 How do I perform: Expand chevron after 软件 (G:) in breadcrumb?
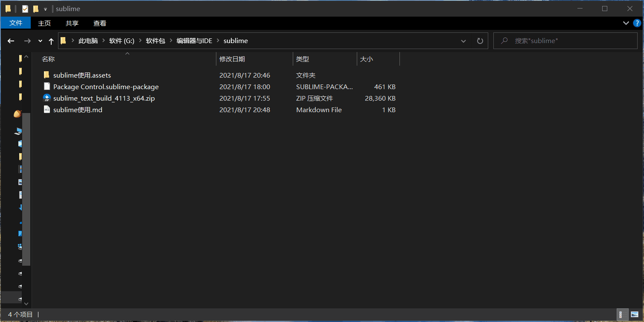pos(140,41)
